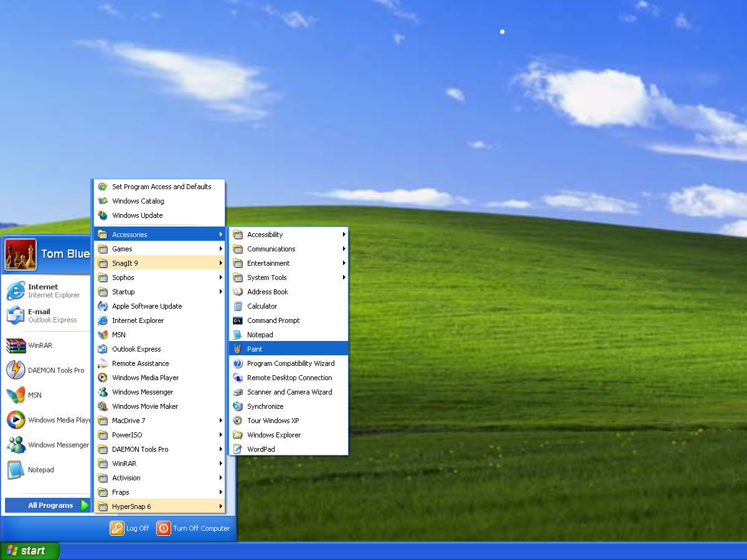Open Notepad icon in Accessories submenu
The width and height of the screenshot is (747, 560).
(237, 335)
